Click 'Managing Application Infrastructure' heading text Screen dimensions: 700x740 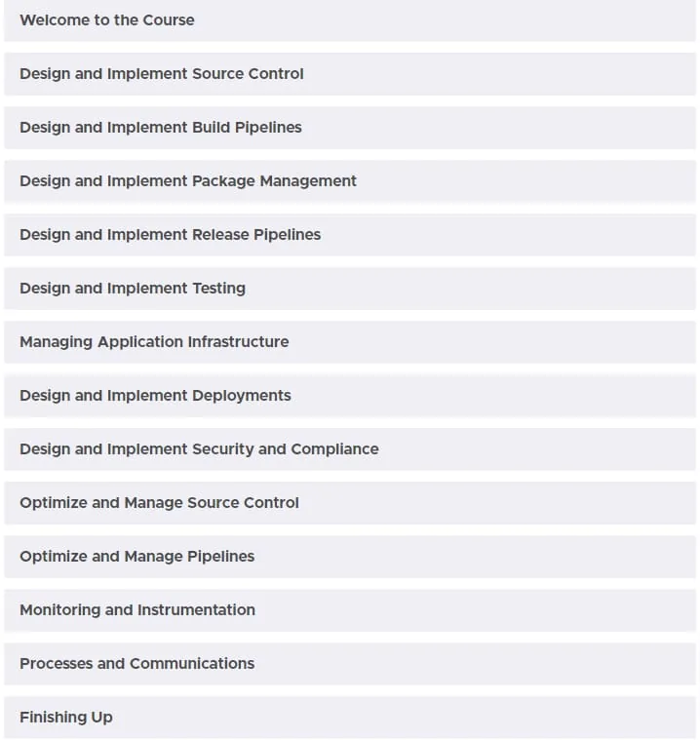coord(154,342)
